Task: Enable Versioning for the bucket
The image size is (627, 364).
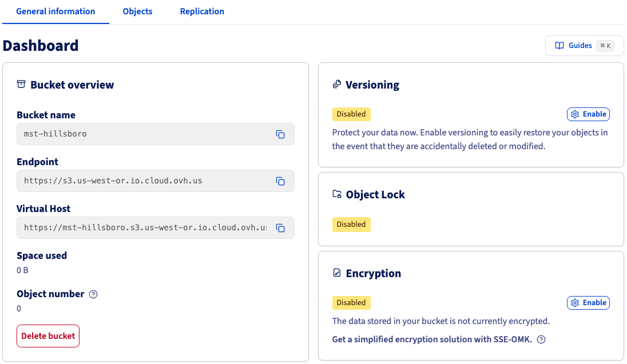Action: (x=588, y=114)
